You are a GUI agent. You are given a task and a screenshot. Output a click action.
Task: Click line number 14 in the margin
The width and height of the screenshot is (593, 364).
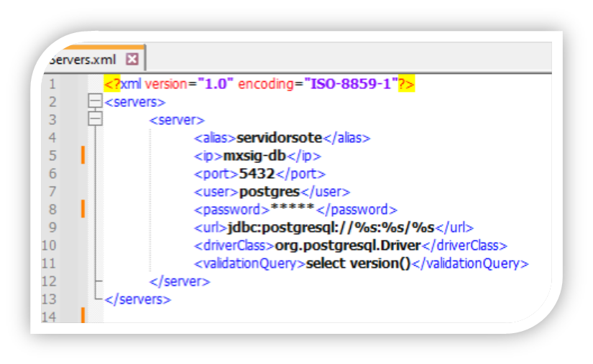51,317
